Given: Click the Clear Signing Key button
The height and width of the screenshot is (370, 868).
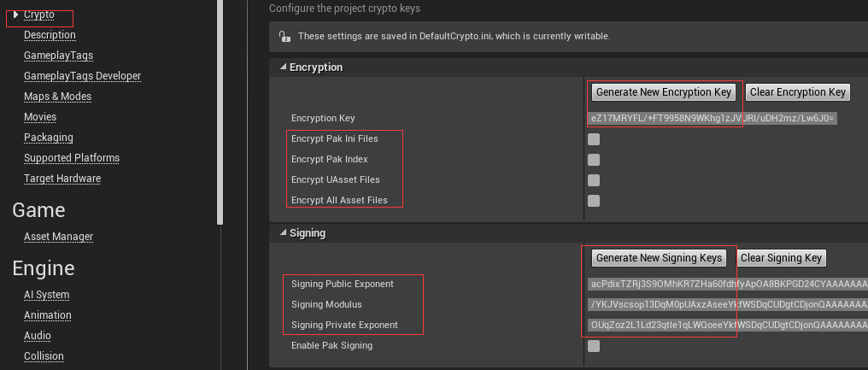Looking at the screenshot, I should [781, 258].
